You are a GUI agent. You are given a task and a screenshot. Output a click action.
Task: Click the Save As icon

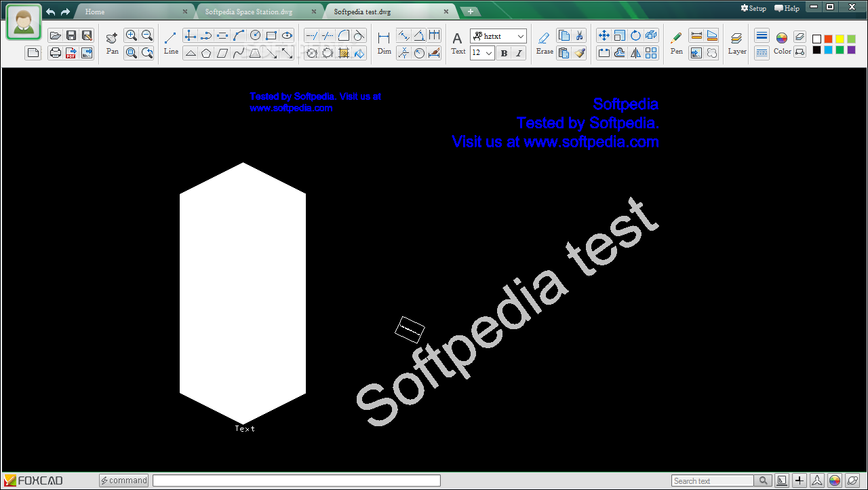coord(87,35)
